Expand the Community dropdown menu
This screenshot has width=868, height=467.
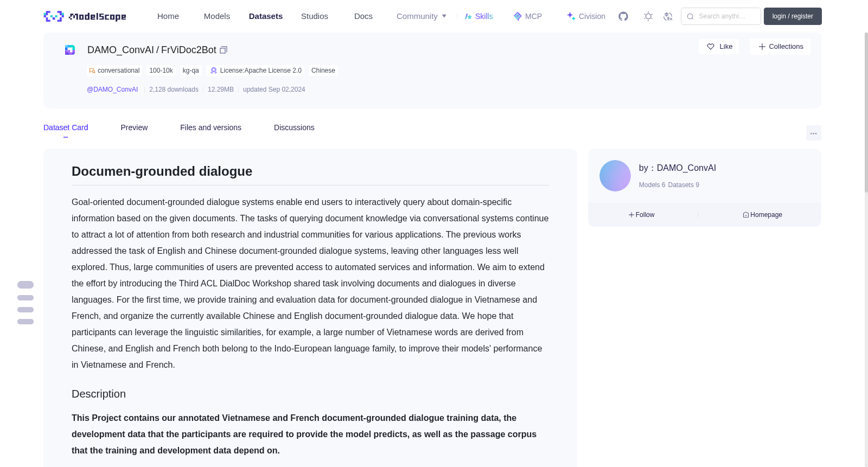point(422,16)
